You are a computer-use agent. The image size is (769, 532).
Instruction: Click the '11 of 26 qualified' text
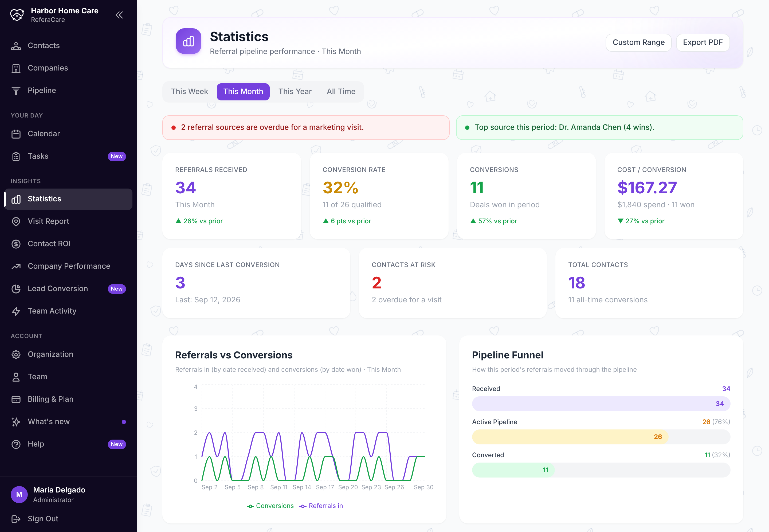pos(352,205)
